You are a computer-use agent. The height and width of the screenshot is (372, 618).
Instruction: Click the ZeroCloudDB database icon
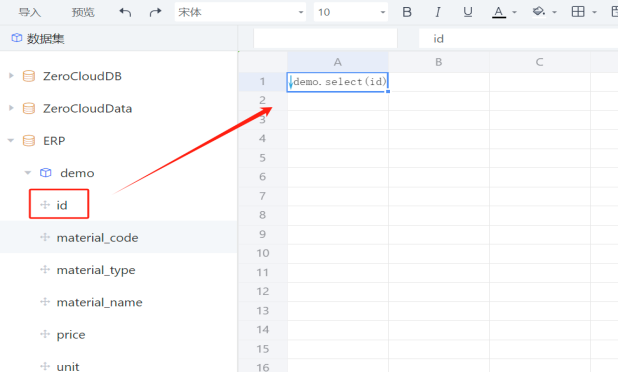click(x=29, y=76)
